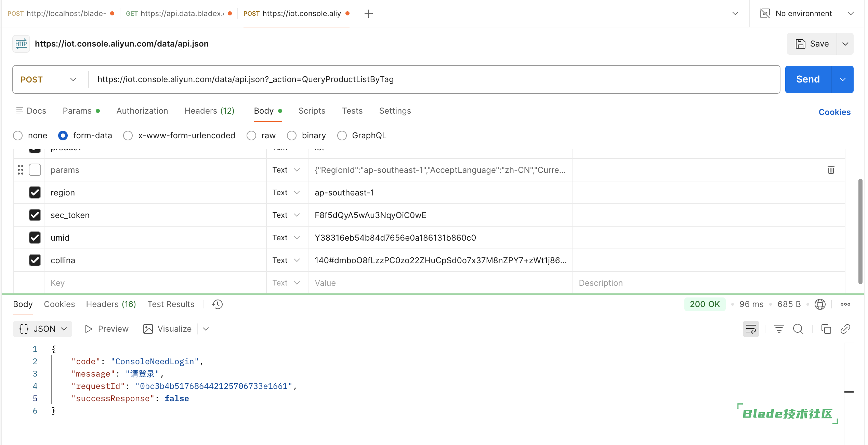The height and width of the screenshot is (445, 868).
Task: Click the delete trash icon on params row
Action: [831, 170]
